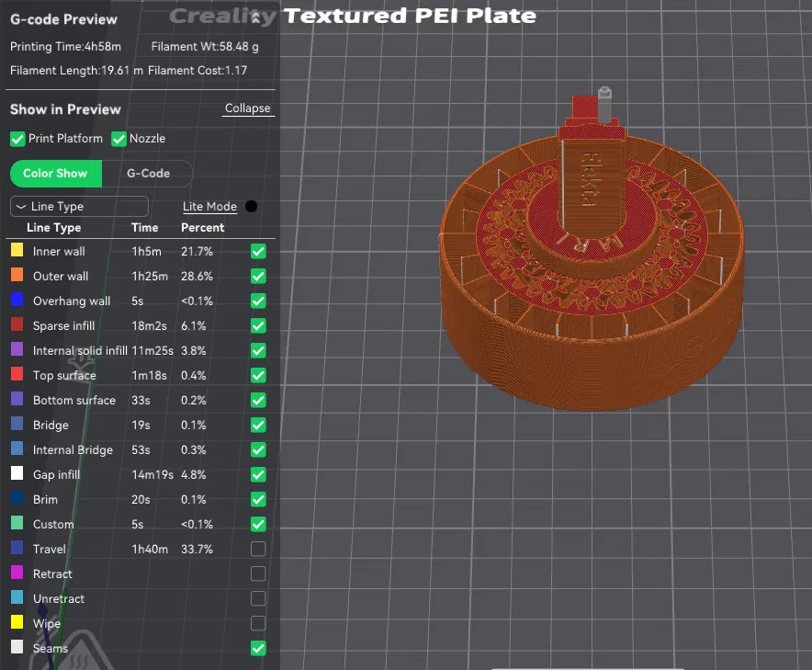Click the magenta Retract color swatch
This screenshot has height=670, width=812.
click(x=17, y=572)
